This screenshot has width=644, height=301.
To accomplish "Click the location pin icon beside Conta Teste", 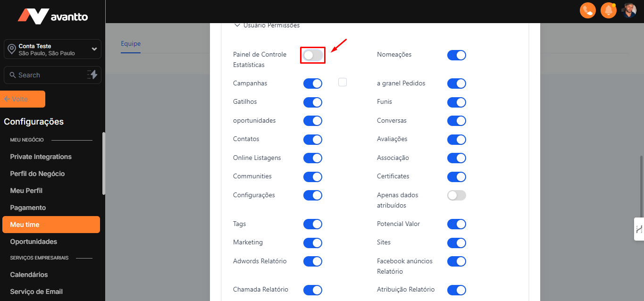I will tap(12, 49).
